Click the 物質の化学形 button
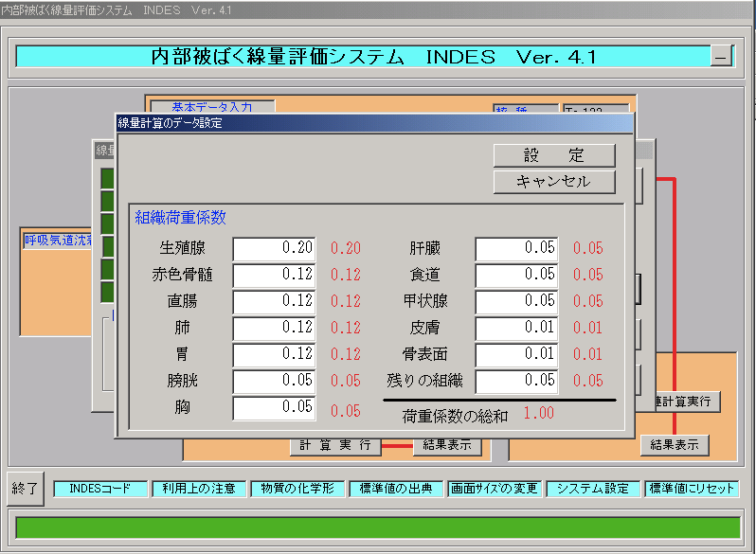Viewport: 756px width, 554px height. click(297, 489)
